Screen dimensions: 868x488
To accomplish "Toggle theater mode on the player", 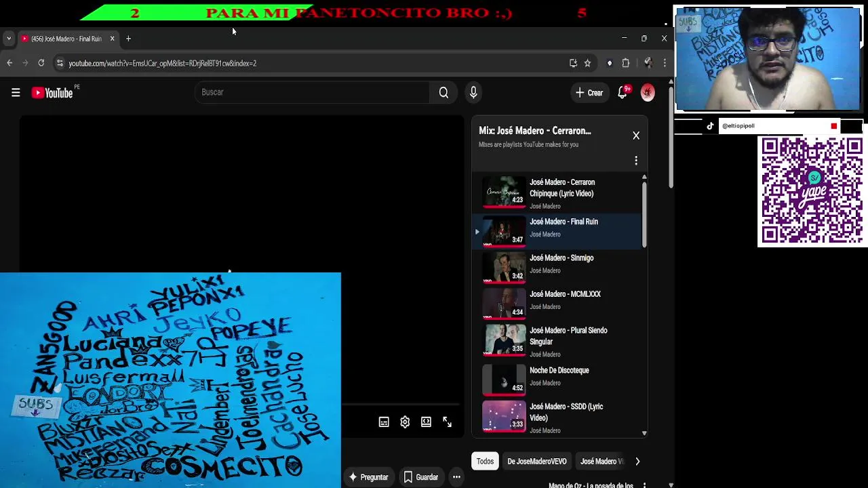I will tap(426, 422).
